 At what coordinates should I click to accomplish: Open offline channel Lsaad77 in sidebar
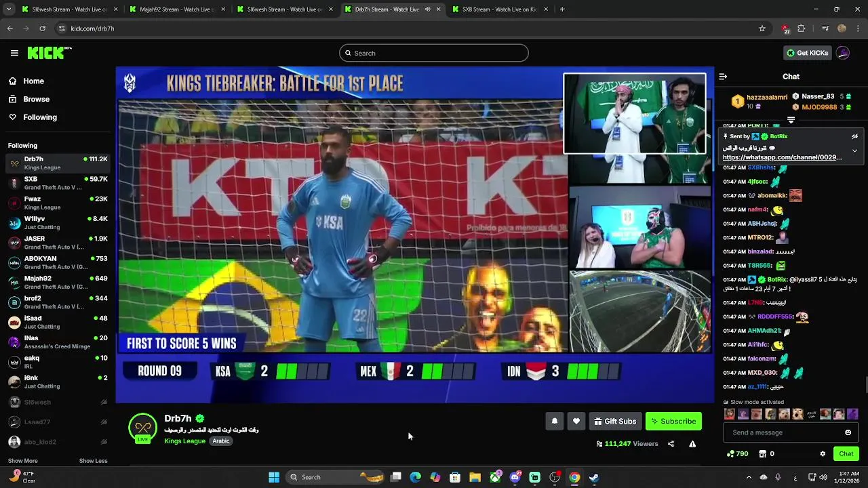[x=57, y=422]
